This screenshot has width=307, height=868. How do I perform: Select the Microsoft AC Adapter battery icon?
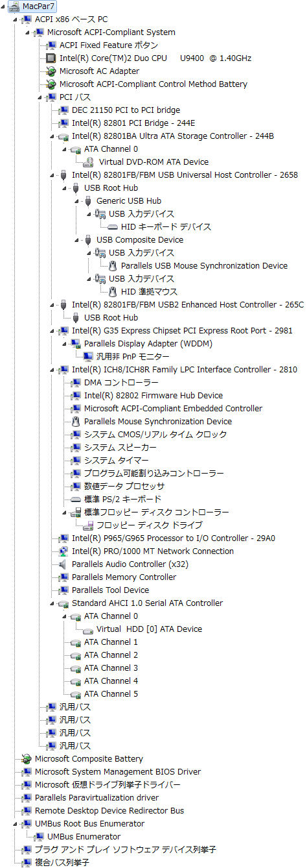51,71
